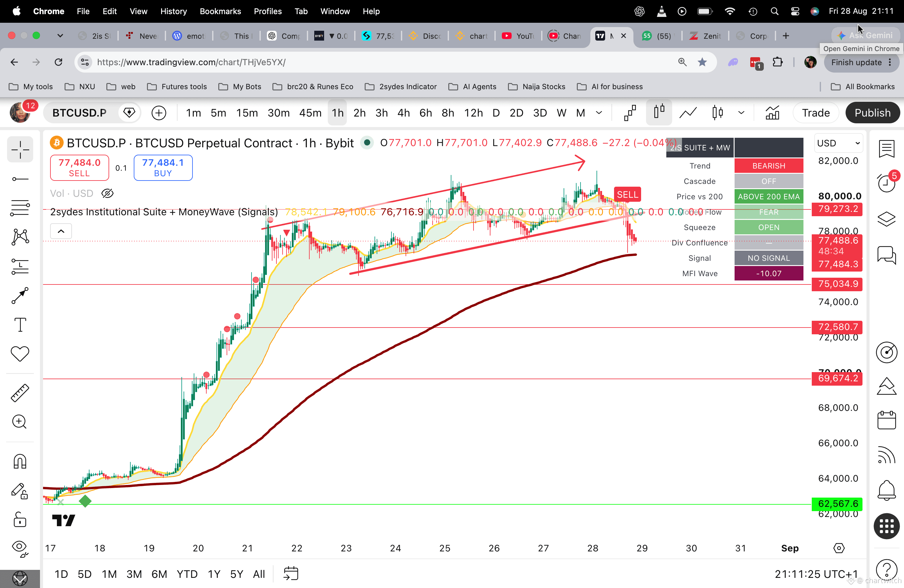Click the BTCUSD.P symbol search field
Viewport: 904px width, 588px height.
[79, 113]
